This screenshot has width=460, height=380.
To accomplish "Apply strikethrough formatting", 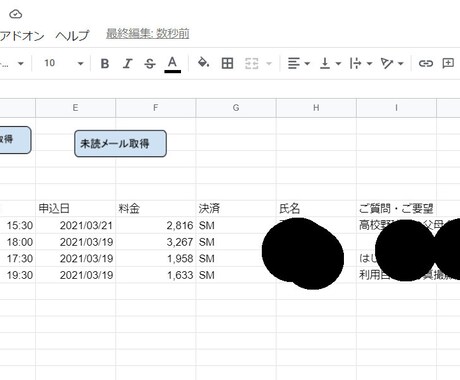I will click(x=150, y=63).
